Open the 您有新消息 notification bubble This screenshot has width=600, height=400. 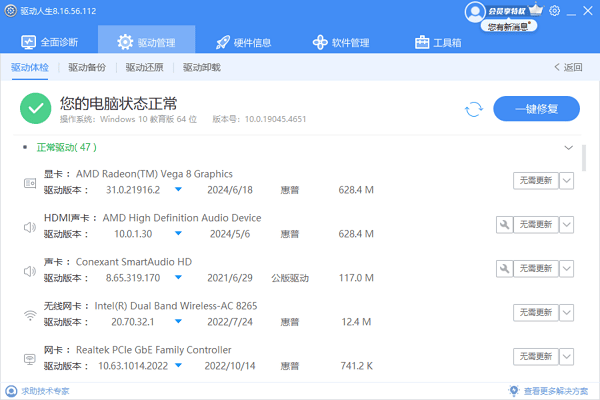point(509,26)
